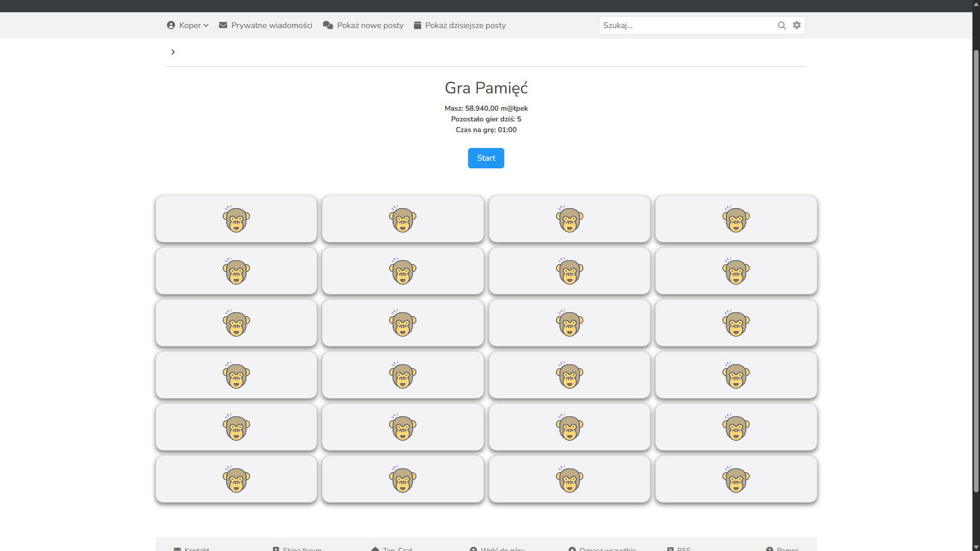Image resolution: width=980 pixels, height=551 pixels.
Task: Click the scrollbar down arrow
Action: pos(976,547)
